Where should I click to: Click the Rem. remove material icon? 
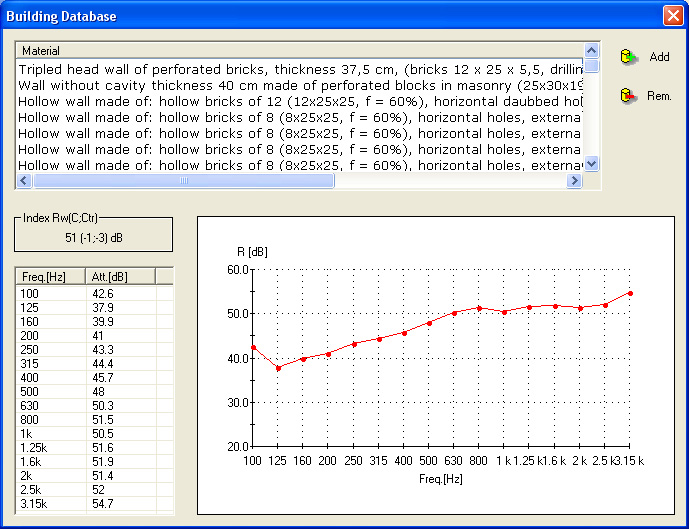point(628,96)
